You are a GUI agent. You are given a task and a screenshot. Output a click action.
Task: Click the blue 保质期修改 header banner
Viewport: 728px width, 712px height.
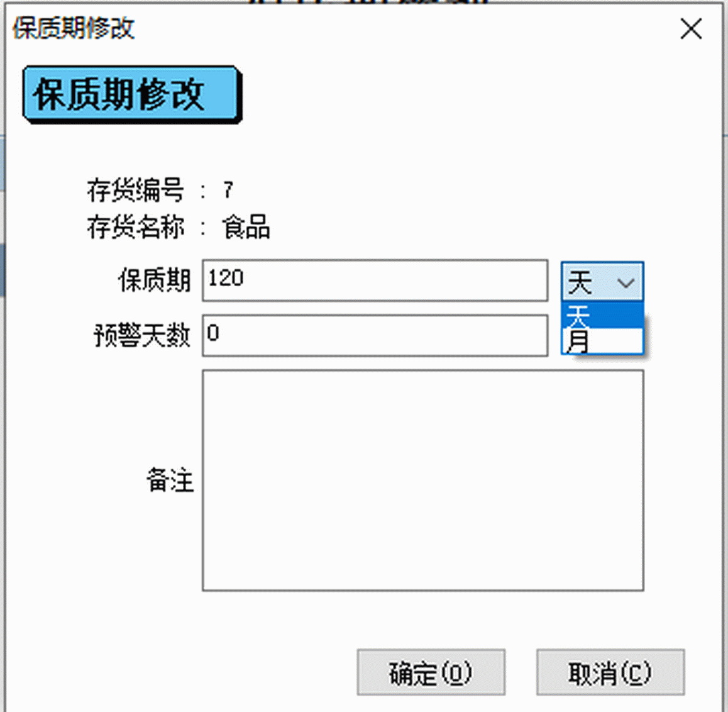132,95
